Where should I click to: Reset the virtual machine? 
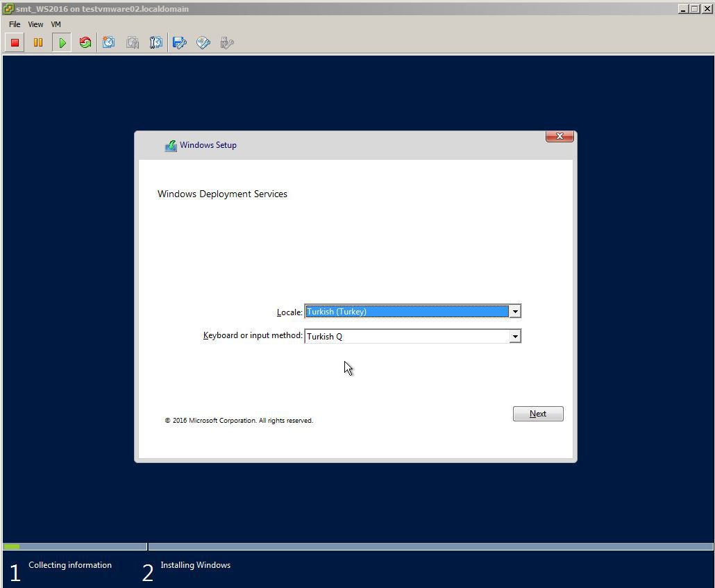(85, 42)
